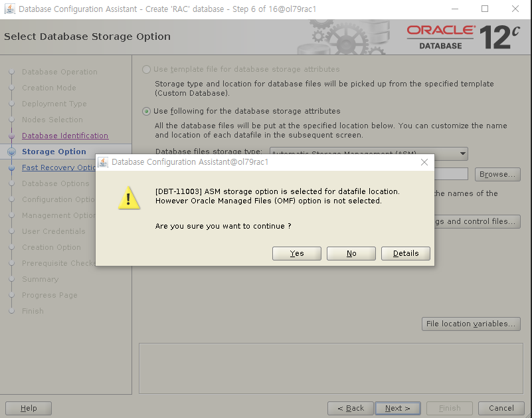This screenshot has height=418, width=532.
Task: Click the Oracle 12c Database logo
Action: 464,37
